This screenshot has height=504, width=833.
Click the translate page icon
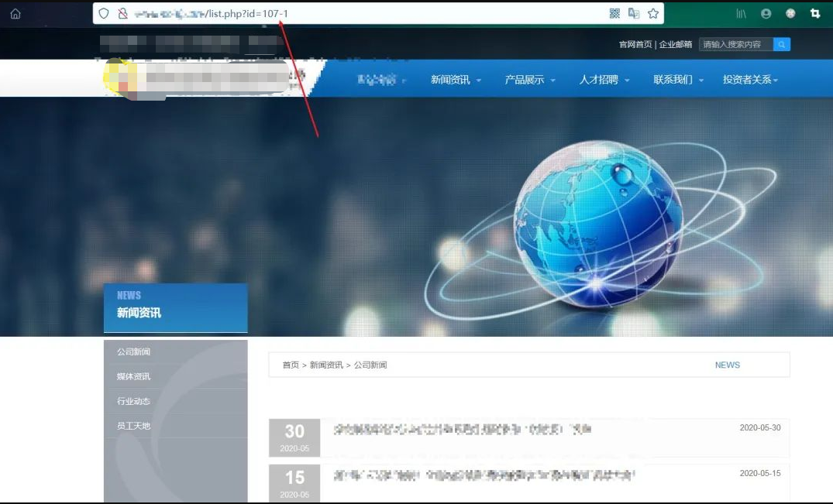[634, 13]
